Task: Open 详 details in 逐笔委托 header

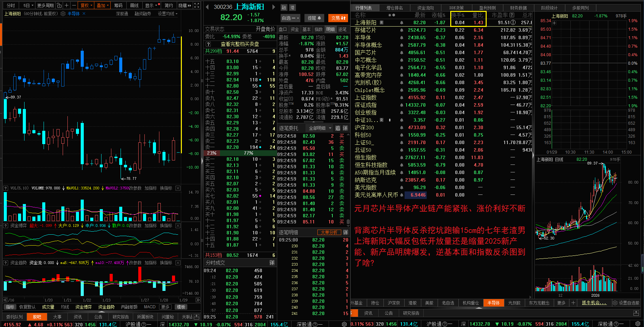Action: click(x=345, y=128)
